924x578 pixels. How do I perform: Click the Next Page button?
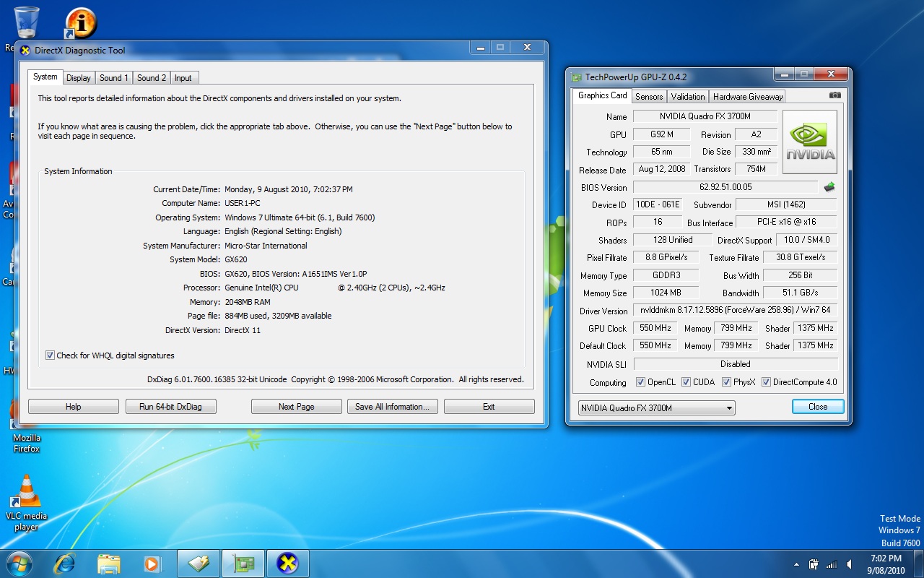coord(297,407)
